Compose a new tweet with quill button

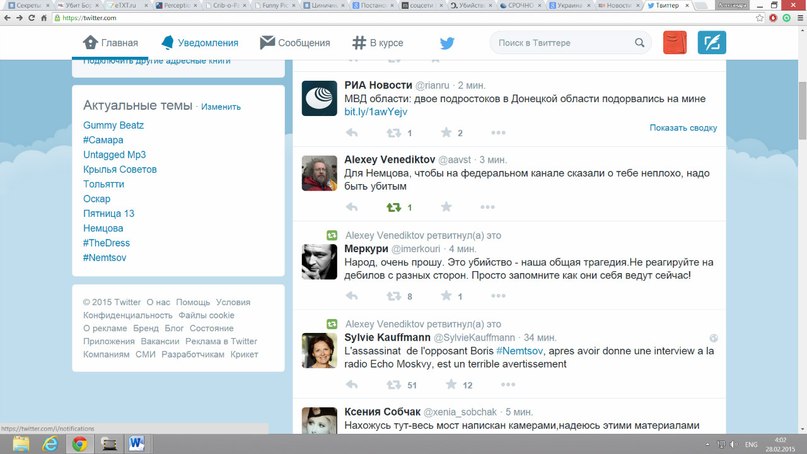(712, 43)
